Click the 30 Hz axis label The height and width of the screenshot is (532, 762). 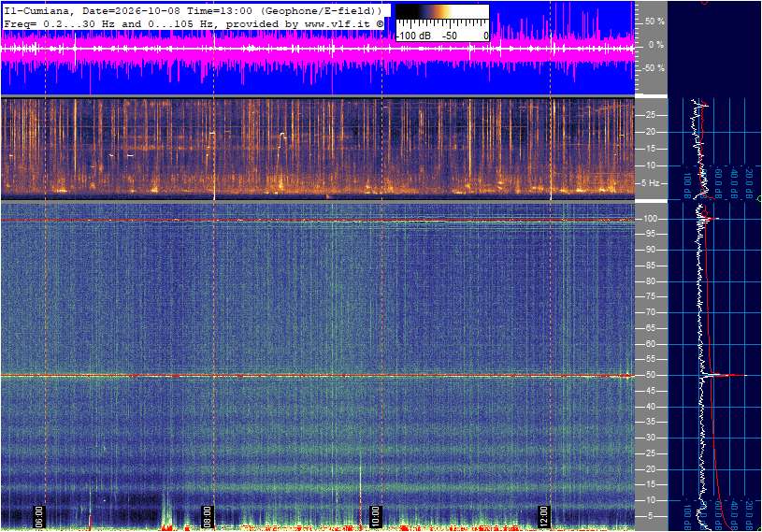[650, 438]
